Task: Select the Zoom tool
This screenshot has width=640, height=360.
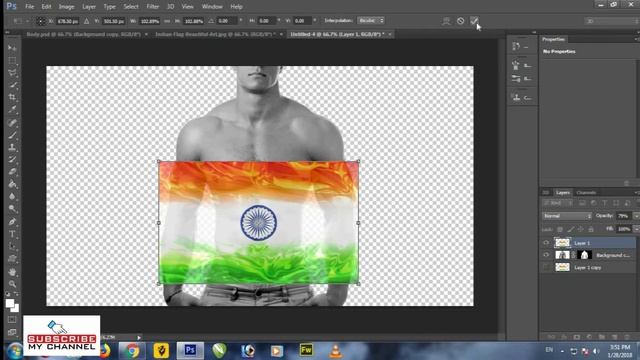Action: click(x=12, y=284)
